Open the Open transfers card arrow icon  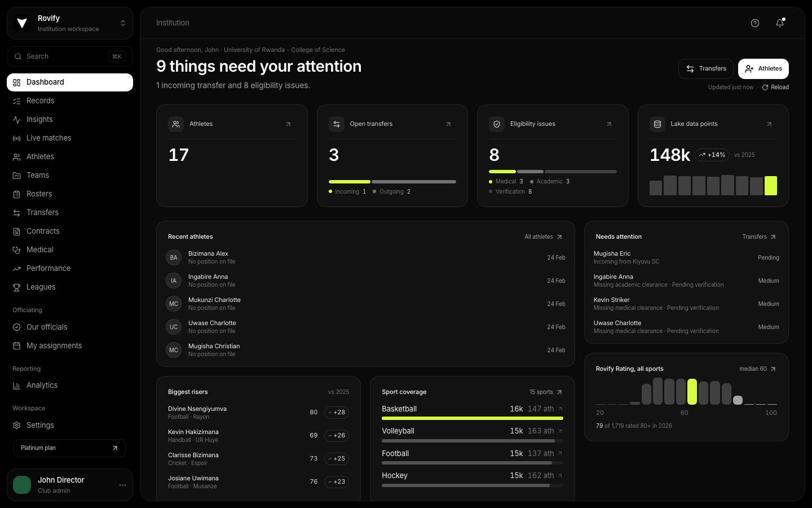(x=448, y=124)
